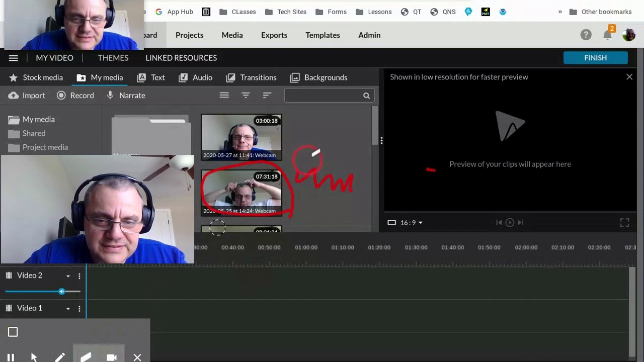Select the My media folder

[32, 119]
